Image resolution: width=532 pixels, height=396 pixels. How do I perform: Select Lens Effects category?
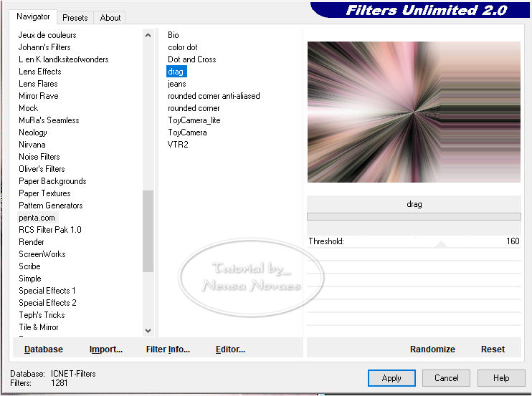pos(40,72)
